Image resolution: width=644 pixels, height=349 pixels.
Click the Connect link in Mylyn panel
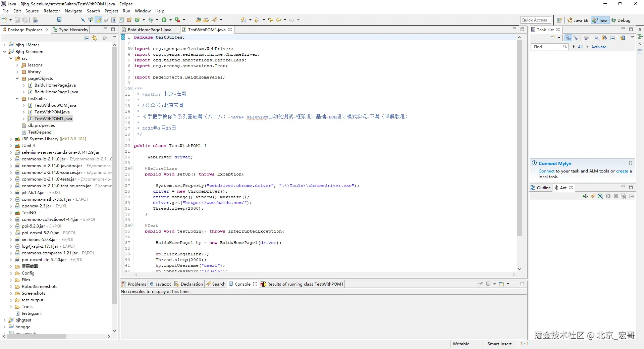click(546, 171)
